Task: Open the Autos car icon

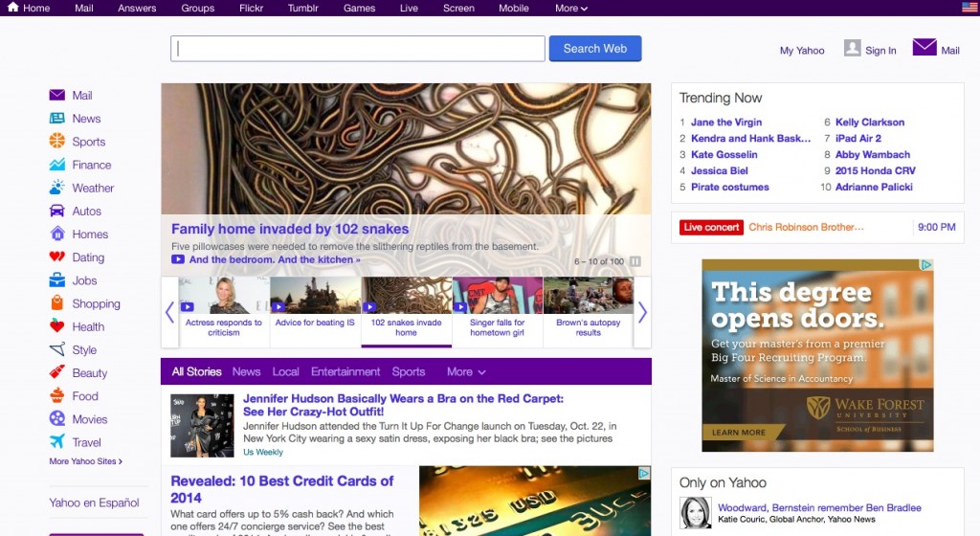Action: (57, 211)
